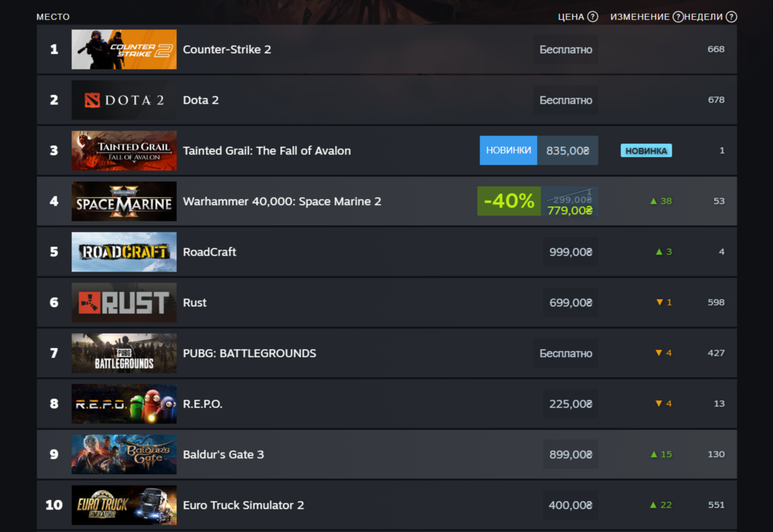
Task: Click the 899,00₴ price for Baldur's Gate 3
Action: pyautogui.click(x=570, y=455)
